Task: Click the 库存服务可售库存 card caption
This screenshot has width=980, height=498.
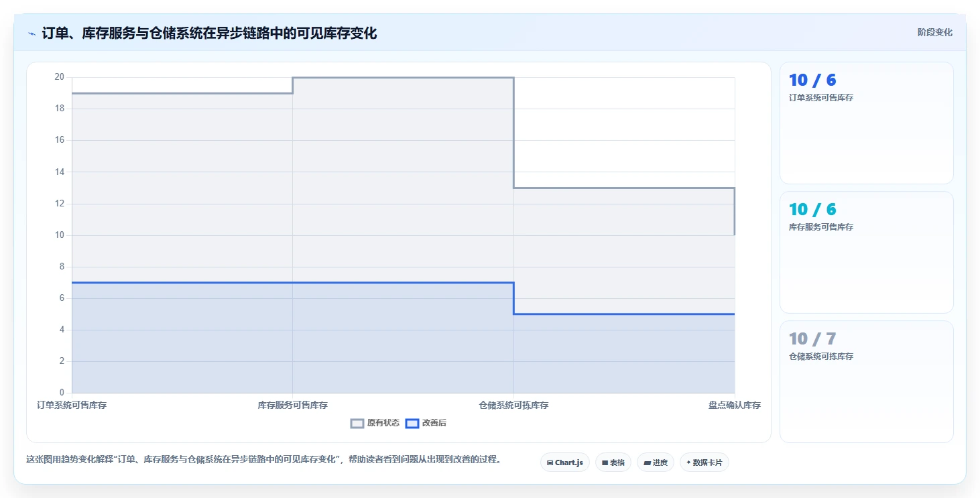Action: coord(821,227)
